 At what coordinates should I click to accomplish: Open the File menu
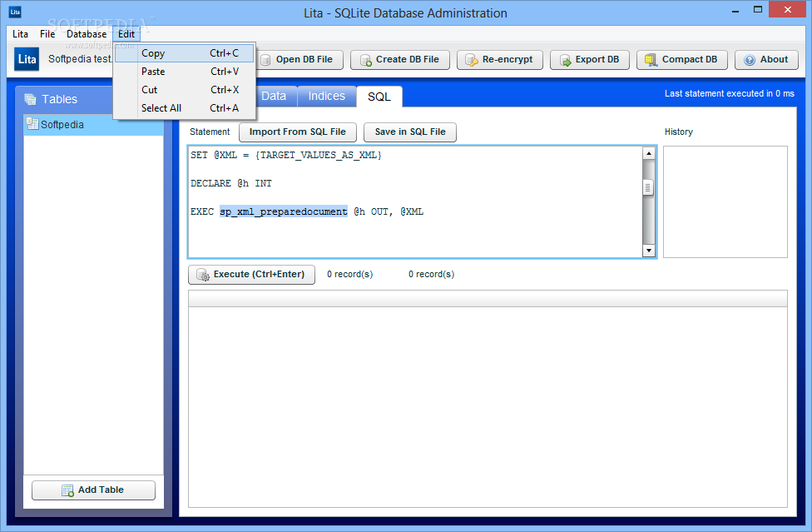tap(47, 34)
